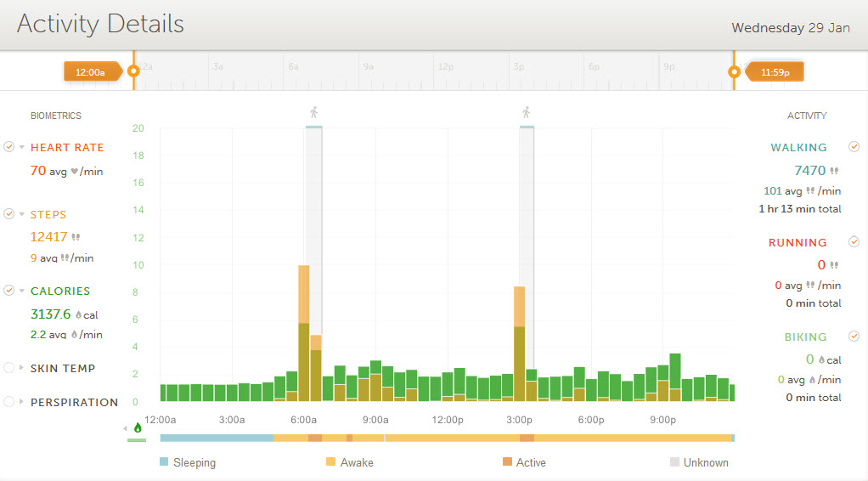Expand the Perspiration section arrow

pos(22,402)
